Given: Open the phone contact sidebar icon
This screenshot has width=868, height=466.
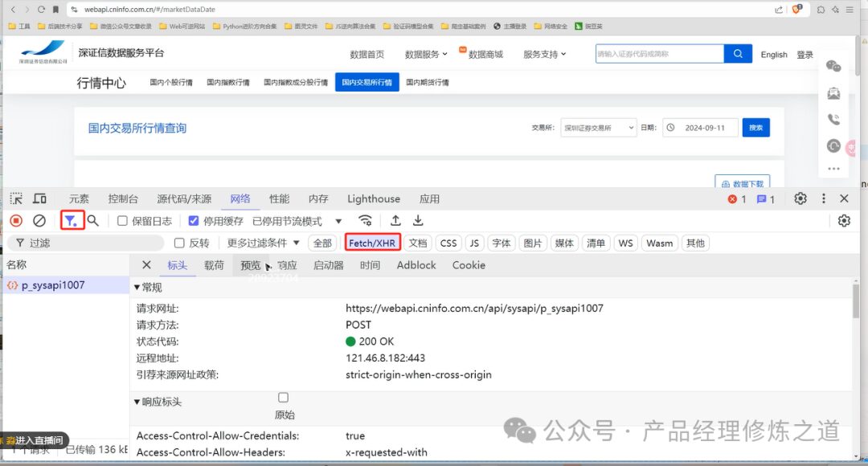Looking at the screenshot, I should tap(833, 120).
